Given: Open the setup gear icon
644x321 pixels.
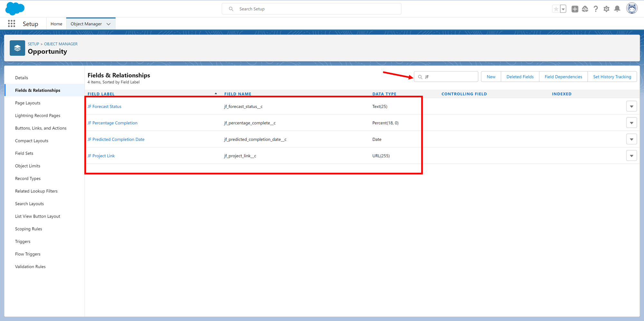Looking at the screenshot, I should (606, 9).
